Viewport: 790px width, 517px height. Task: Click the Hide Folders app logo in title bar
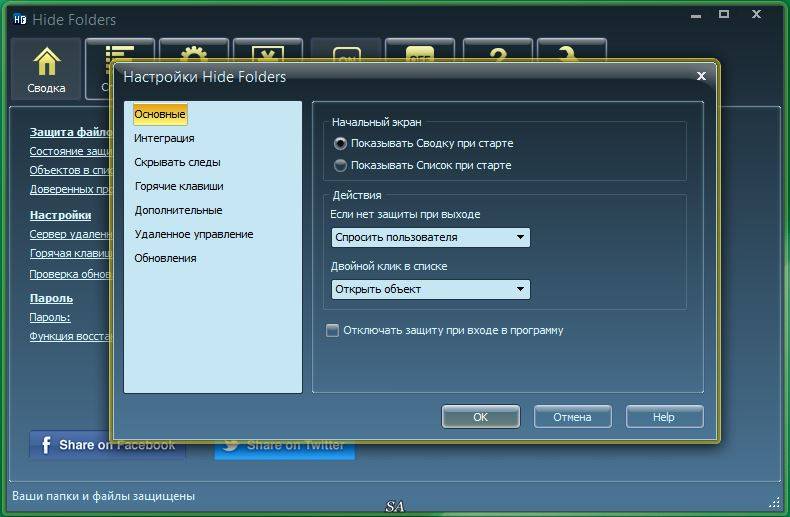[20, 20]
